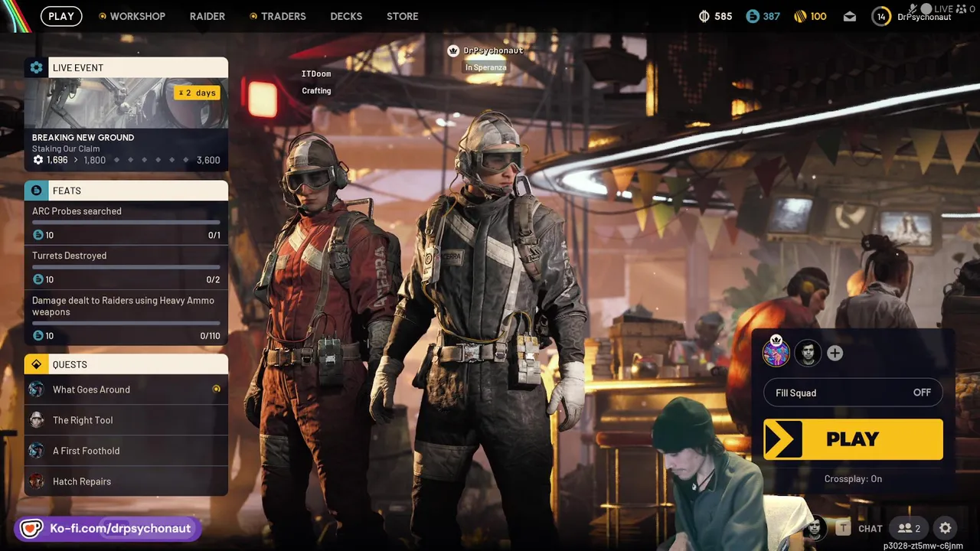The image size is (980, 551).
Task: Toggle Fill Squad option
Action: click(853, 393)
